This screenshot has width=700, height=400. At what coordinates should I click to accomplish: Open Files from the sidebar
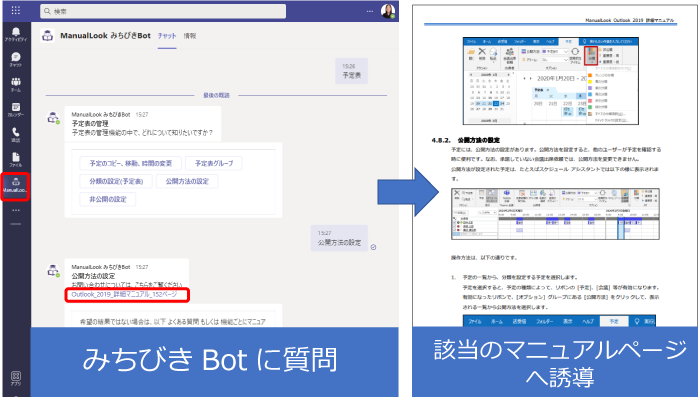(x=16, y=159)
